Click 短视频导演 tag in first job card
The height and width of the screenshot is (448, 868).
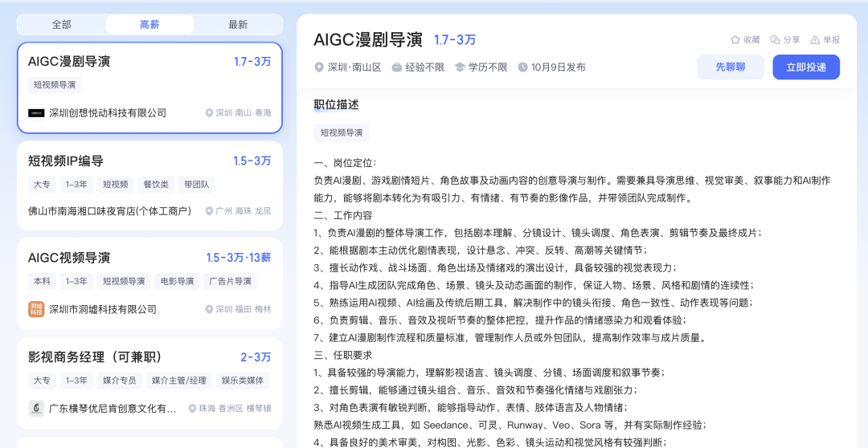55,85
